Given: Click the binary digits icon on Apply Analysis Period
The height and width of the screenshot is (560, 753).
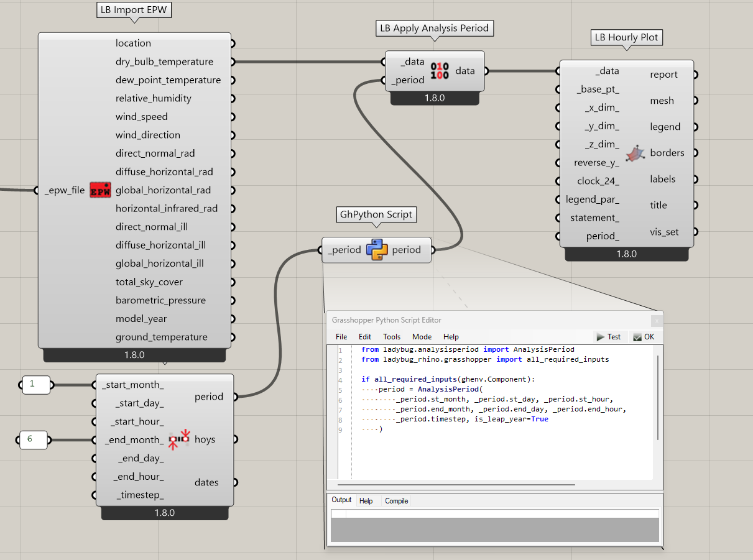Looking at the screenshot, I should point(440,71).
